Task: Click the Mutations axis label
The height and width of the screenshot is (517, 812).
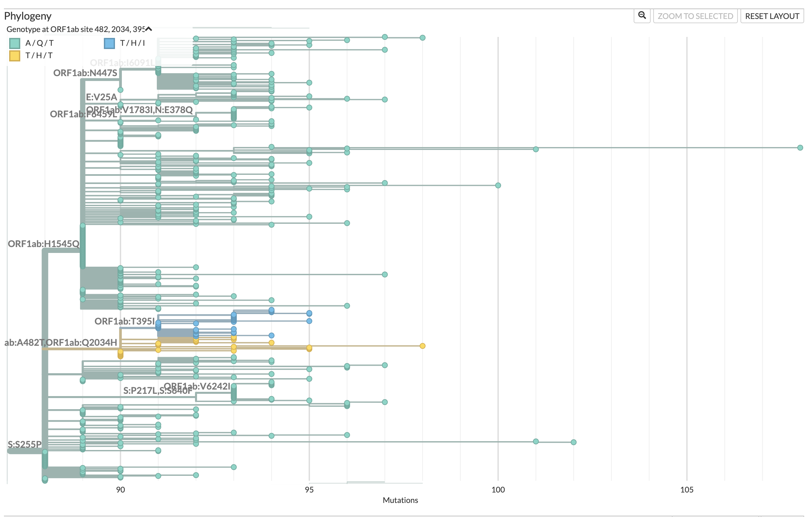Action: click(400, 500)
